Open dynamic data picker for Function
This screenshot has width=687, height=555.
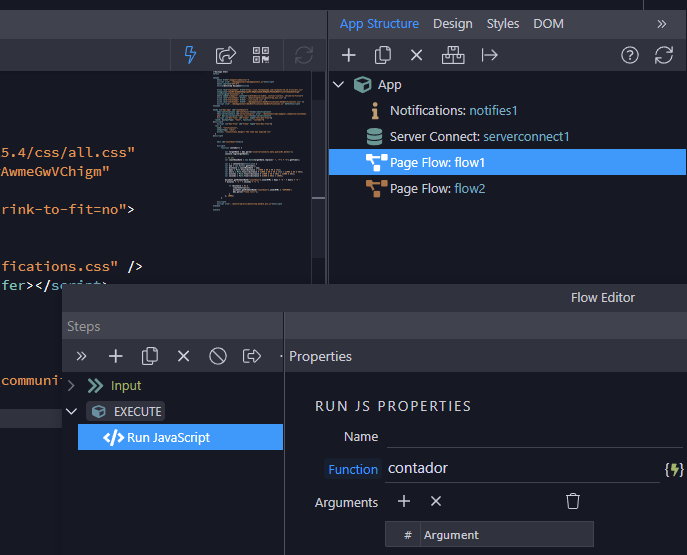[x=674, y=470]
